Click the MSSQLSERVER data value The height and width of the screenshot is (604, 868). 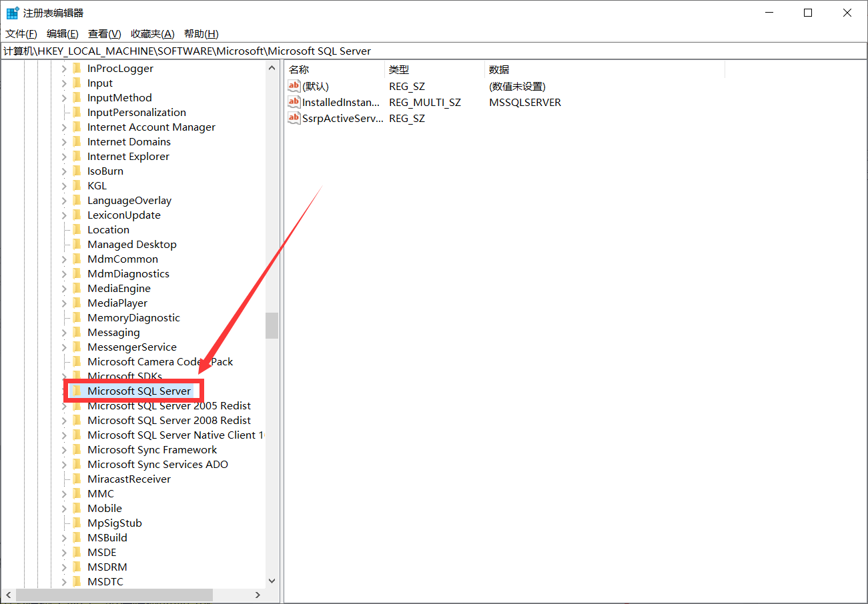point(525,103)
